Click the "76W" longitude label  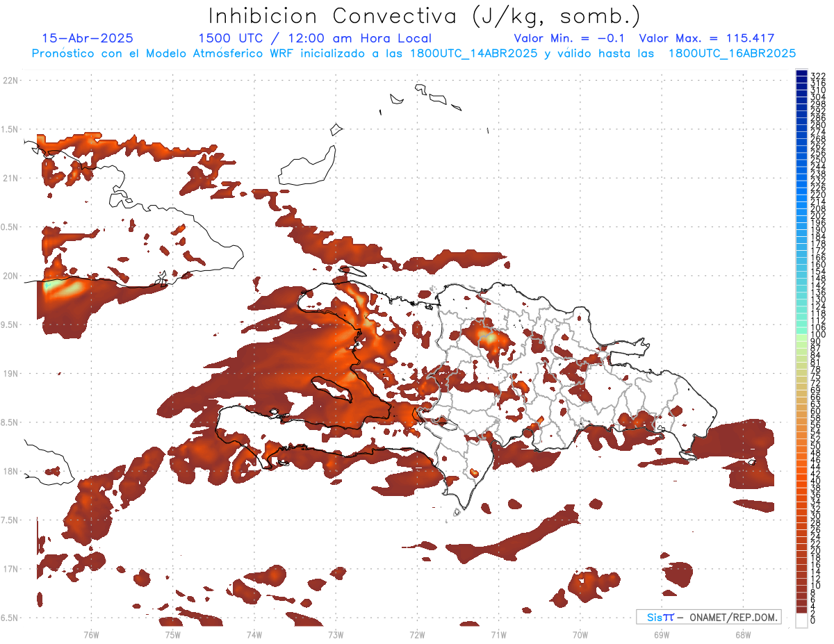click(x=91, y=634)
